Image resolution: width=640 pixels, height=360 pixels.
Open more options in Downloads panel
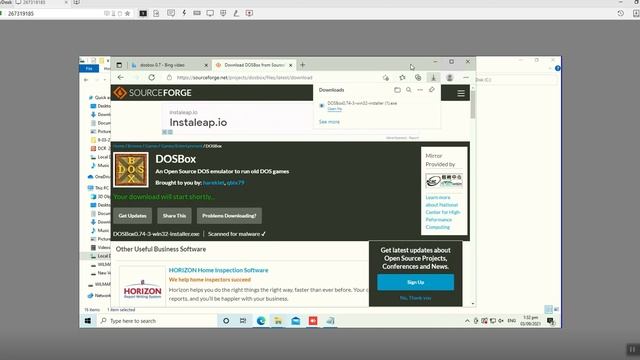[420, 90]
